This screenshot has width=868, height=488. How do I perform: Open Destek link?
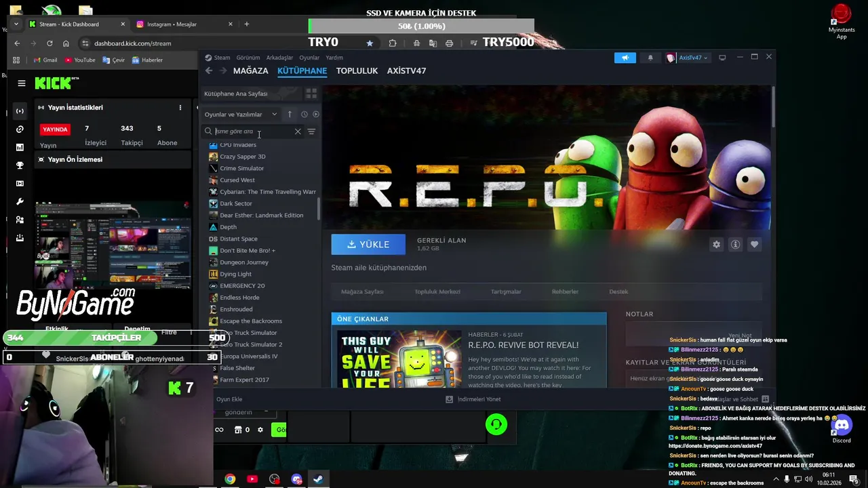pyautogui.click(x=618, y=291)
